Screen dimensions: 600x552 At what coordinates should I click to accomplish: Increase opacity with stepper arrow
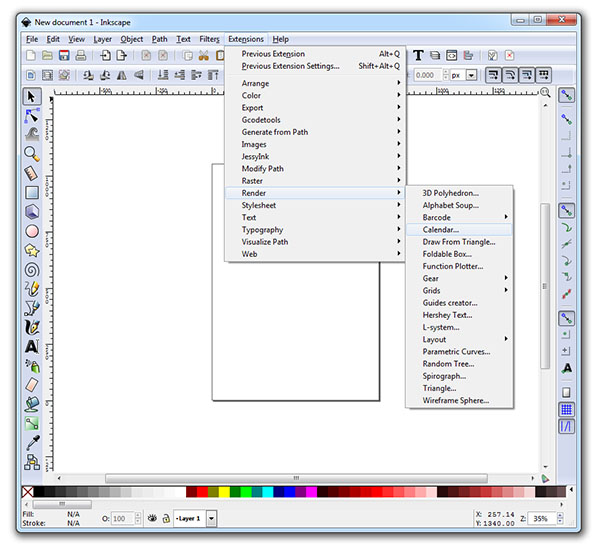(138, 515)
